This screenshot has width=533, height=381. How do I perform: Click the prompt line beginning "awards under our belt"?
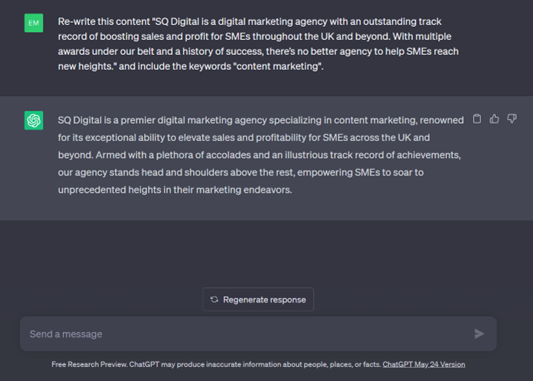pos(258,51)
